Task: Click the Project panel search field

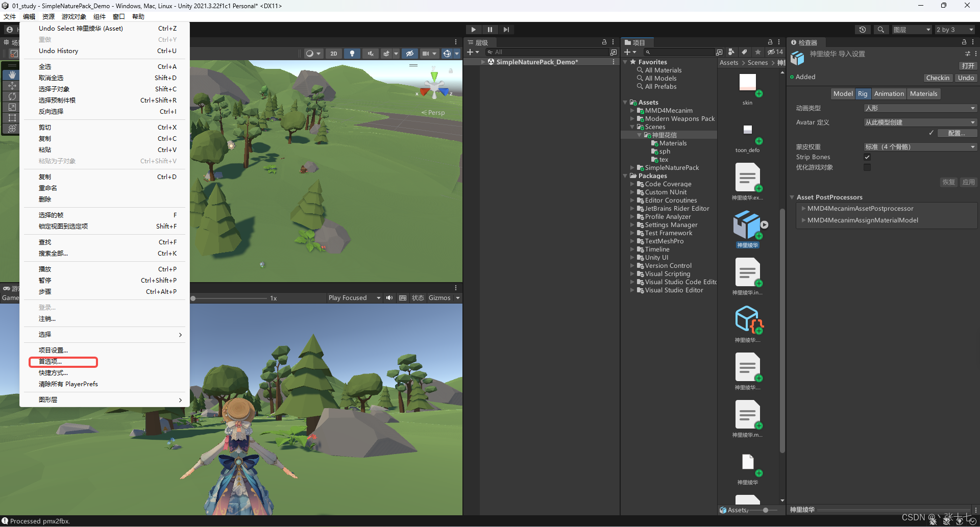Action: (679, 52)
